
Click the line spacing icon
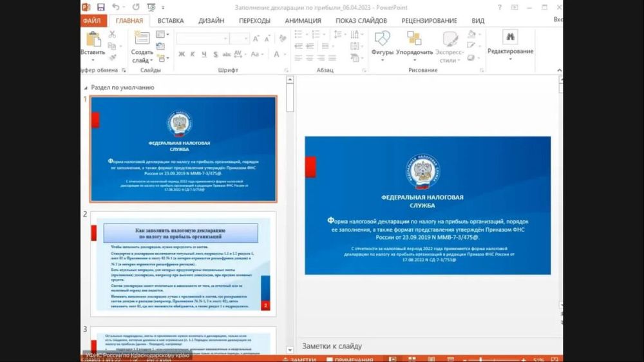coord(337,35)
